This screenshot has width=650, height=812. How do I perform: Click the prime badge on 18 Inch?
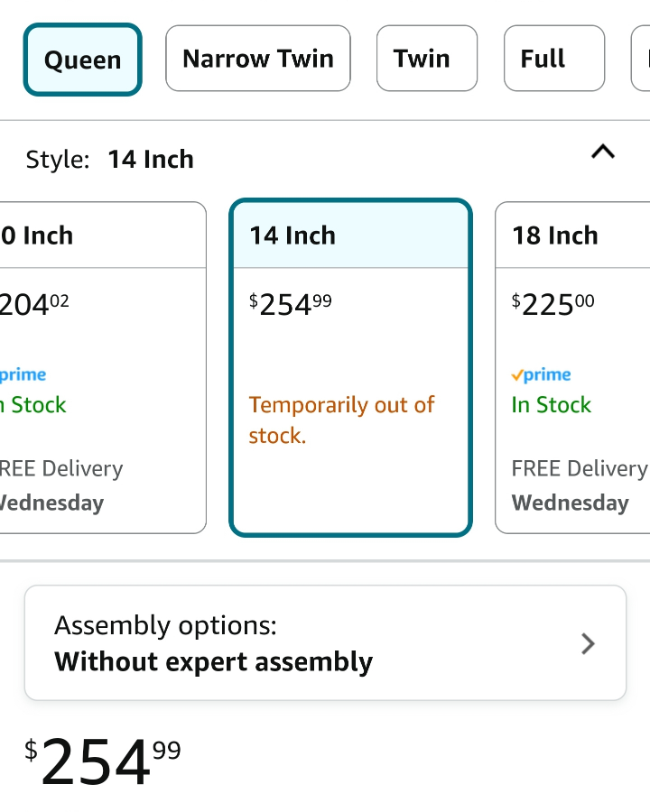point(541,374)
